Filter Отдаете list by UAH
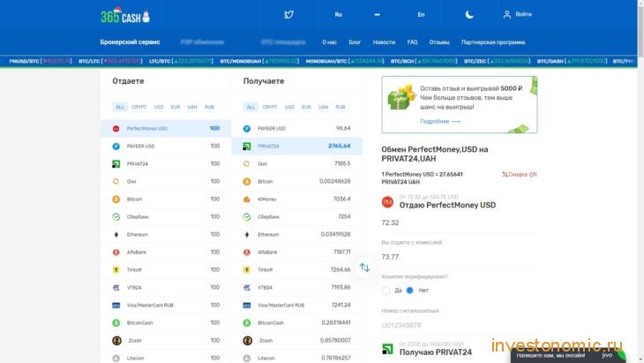644x363 pixels. click(x=192, y=107)
